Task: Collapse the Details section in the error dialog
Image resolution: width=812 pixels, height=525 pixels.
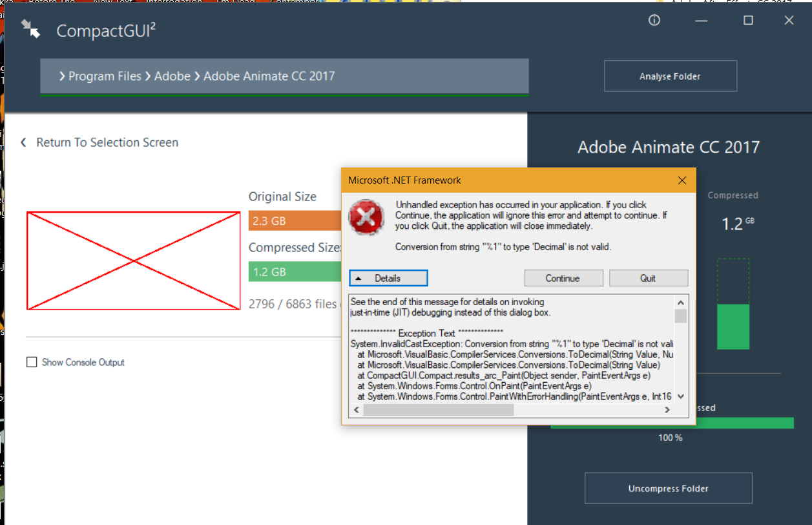Action: (388, 277)
